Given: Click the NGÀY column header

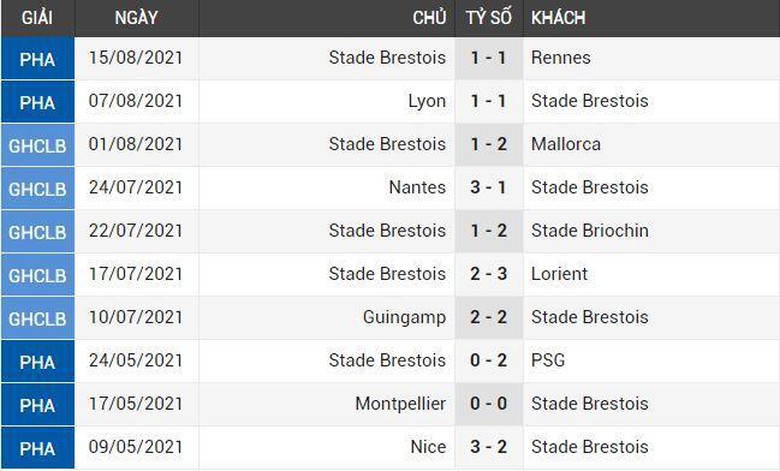Looking at the screenshot, I should coord(135,18).
